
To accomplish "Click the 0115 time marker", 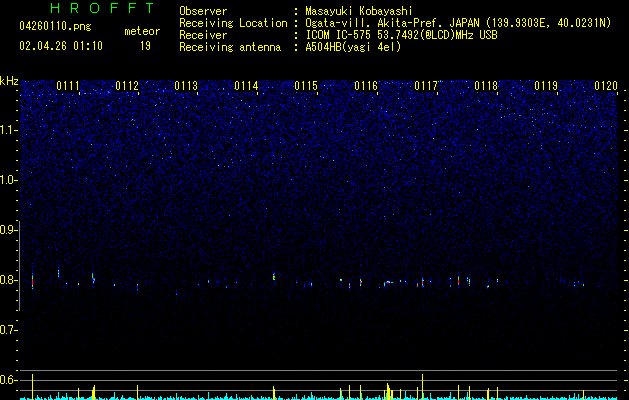I will (306, 86).
